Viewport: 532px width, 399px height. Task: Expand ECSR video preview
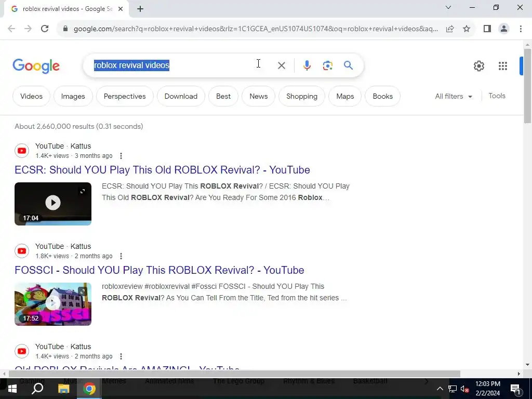tap(83, 191)
